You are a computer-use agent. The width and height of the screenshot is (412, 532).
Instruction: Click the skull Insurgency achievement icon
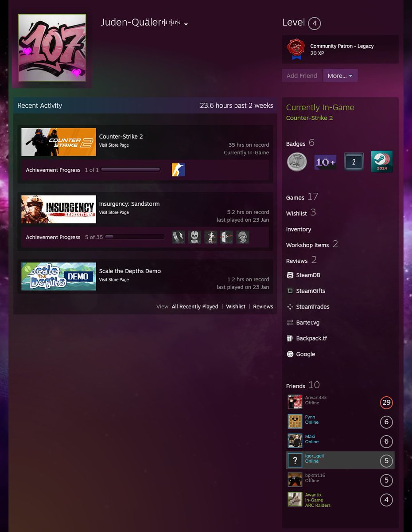coord(195,237)
